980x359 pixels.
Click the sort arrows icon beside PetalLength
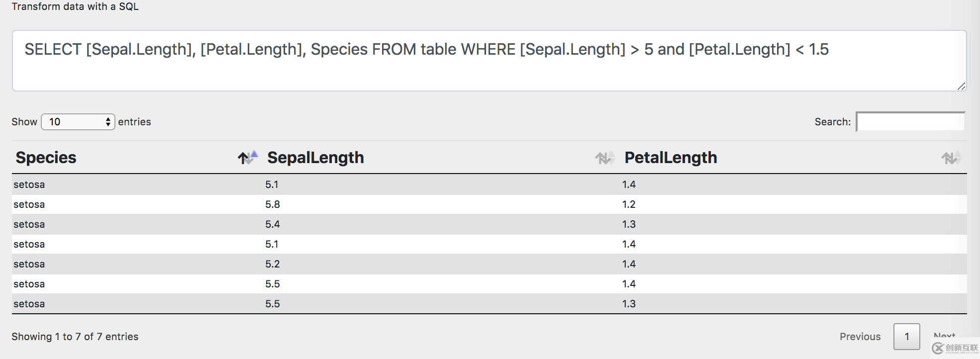[950, 158]
